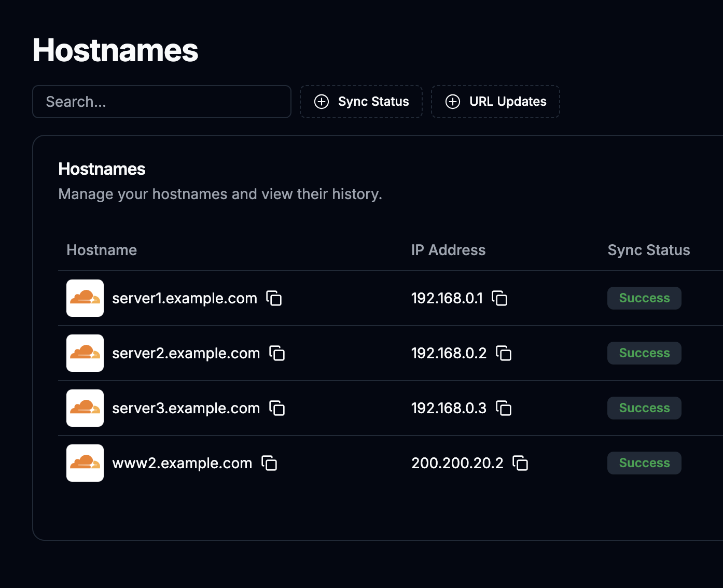This screenshot has height=588, width=723.
Task: Copy the server2.example.com hostname
Action: (277, 353)
